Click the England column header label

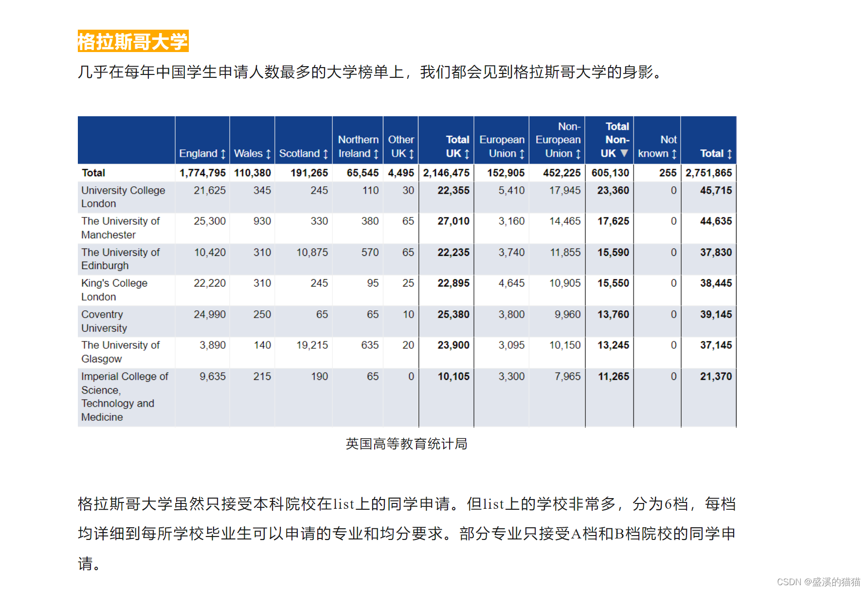(198, 154)
